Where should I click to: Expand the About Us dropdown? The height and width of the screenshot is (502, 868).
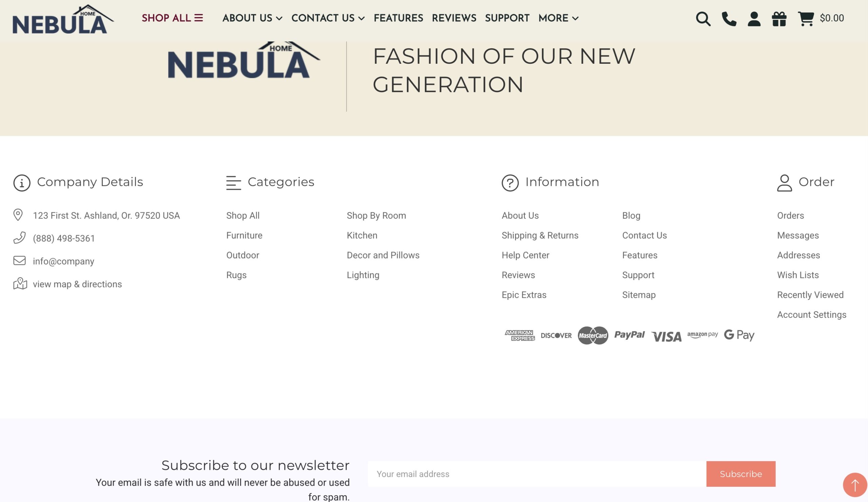click(x=252, y=18)
